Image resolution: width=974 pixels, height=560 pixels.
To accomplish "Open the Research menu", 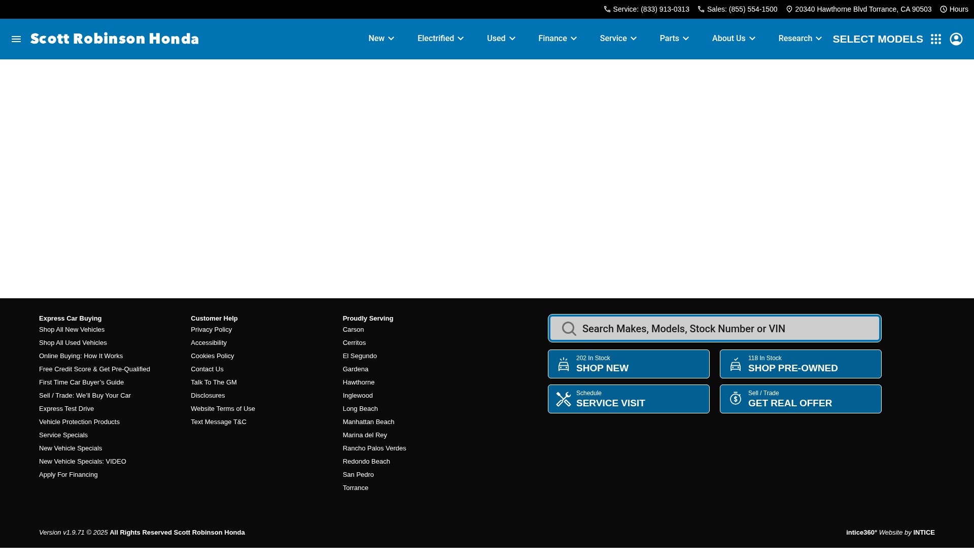I will tap(795, 39).
